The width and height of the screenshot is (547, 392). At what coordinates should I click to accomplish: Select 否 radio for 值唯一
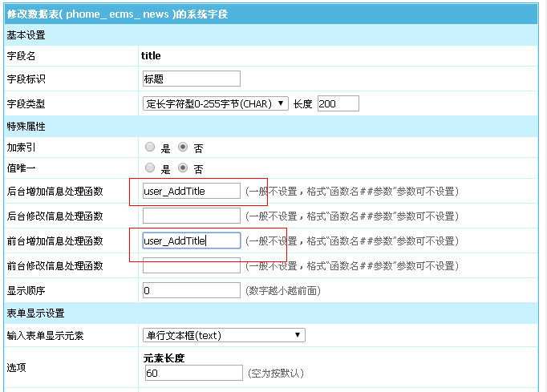coord(183,168)
